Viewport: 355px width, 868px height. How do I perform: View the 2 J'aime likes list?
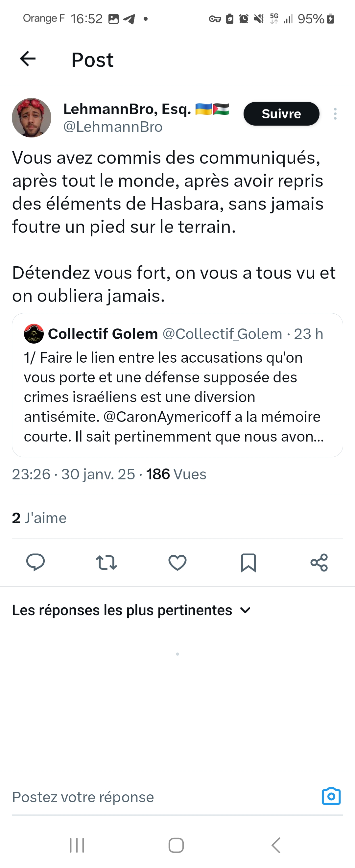(39, 518)
